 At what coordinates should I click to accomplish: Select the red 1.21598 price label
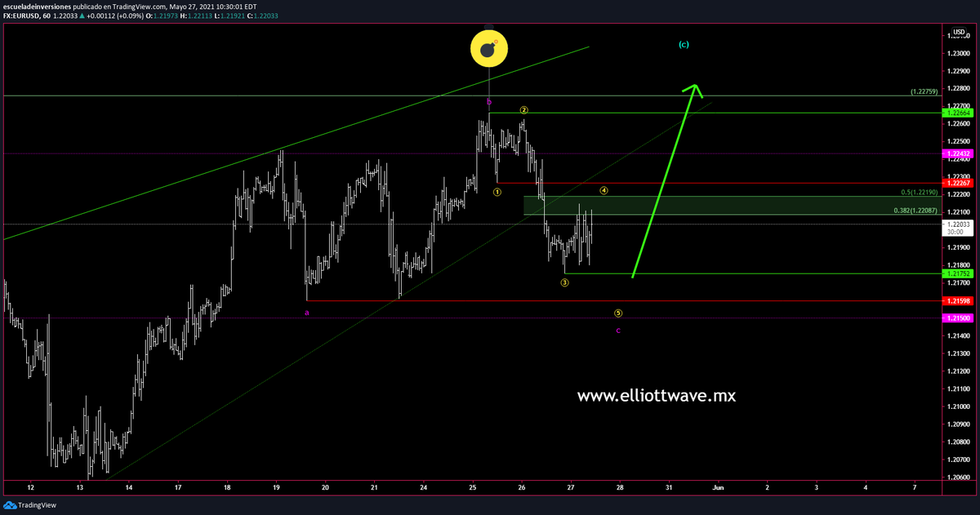[x=959, y=301]
